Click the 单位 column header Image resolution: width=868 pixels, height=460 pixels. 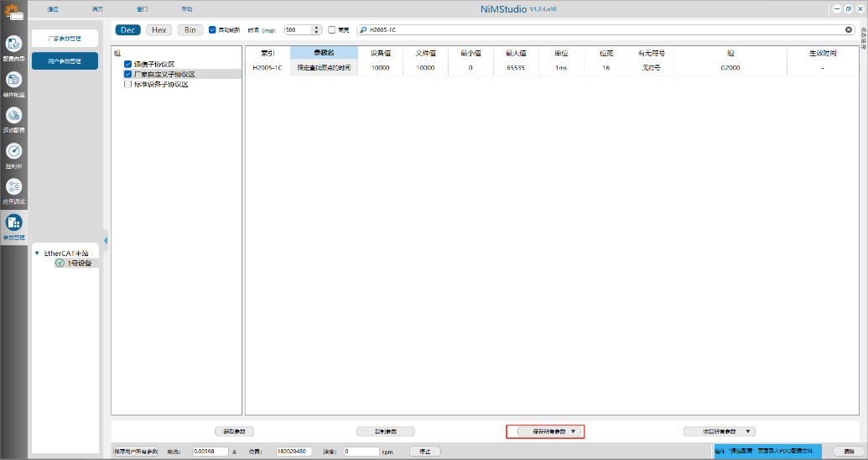(561, 53)
